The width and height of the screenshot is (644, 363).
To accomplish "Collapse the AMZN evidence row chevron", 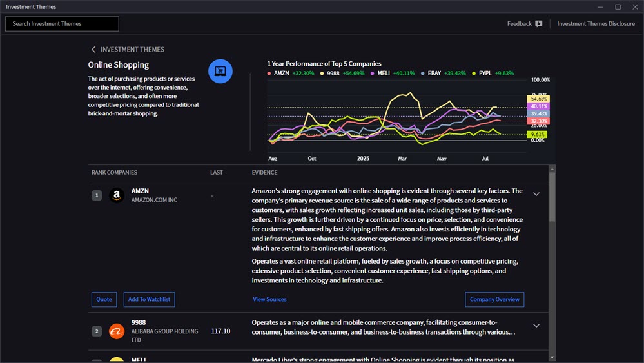I will (x=536, y=194).
